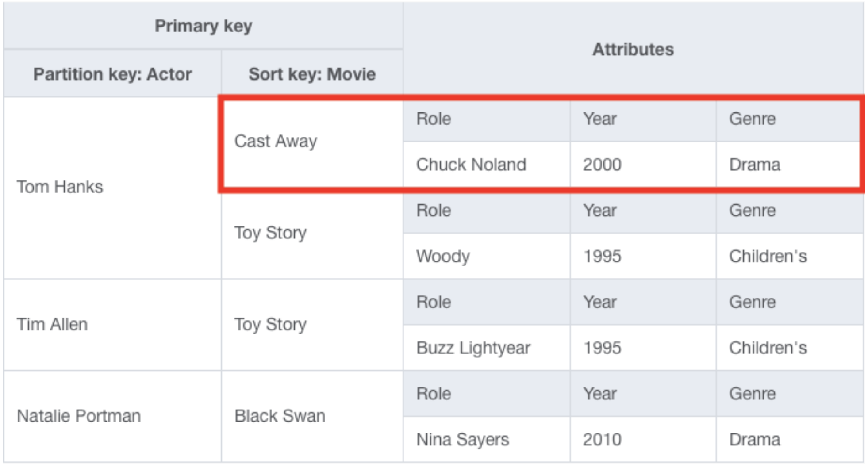
Task: Click Children's genre in the Woody row
Action: [790, 256]
